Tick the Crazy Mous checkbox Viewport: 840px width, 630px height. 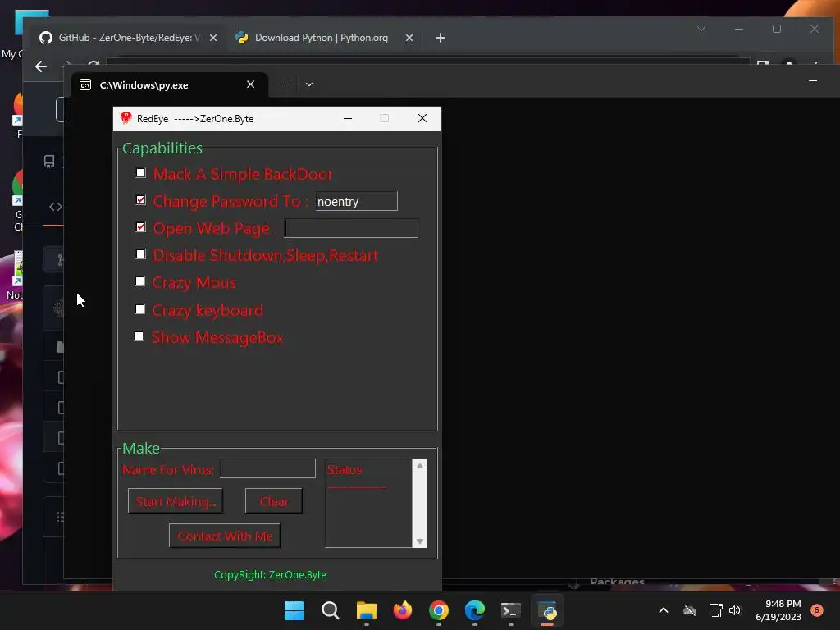point(139,281)
